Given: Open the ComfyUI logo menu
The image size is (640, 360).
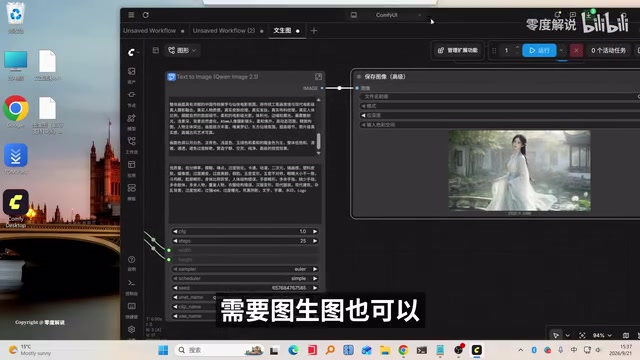Looking at the screenshot, I should (132, 52).
